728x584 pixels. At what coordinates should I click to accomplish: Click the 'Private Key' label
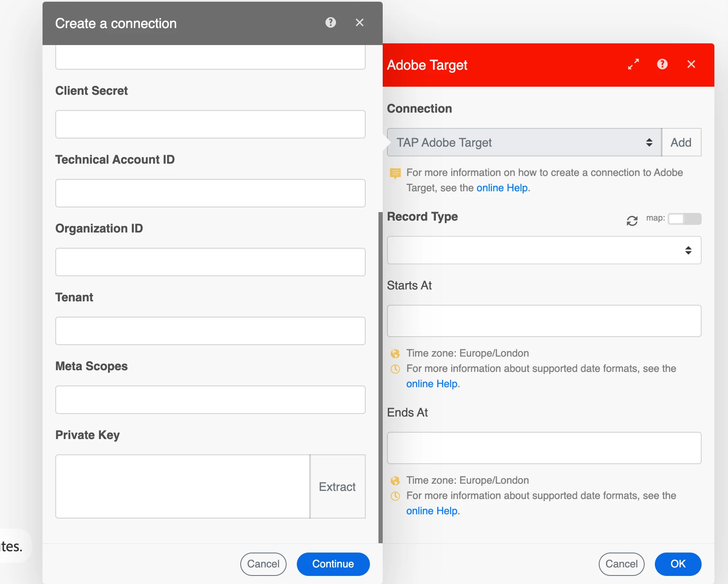88,435
